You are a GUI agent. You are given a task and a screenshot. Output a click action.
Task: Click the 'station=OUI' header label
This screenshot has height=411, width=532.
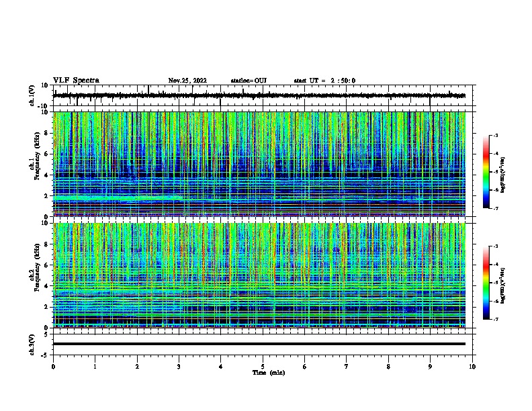click(x=249, y=81)
